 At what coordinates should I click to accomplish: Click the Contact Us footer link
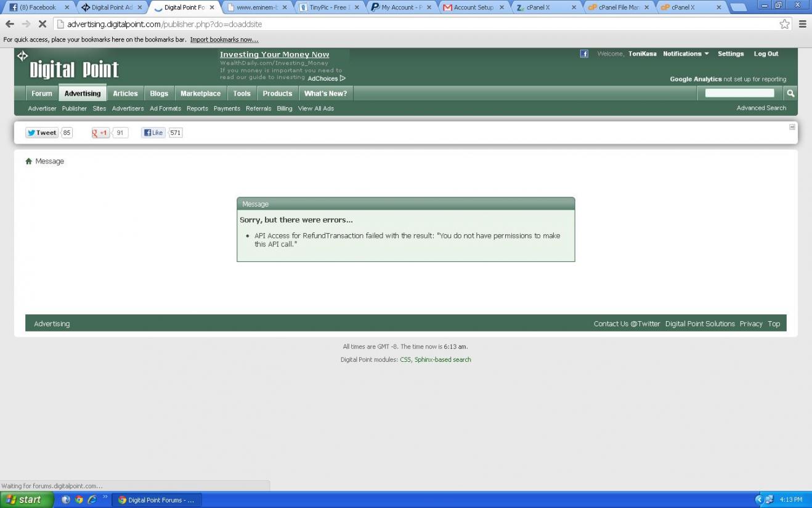(611, 324)
